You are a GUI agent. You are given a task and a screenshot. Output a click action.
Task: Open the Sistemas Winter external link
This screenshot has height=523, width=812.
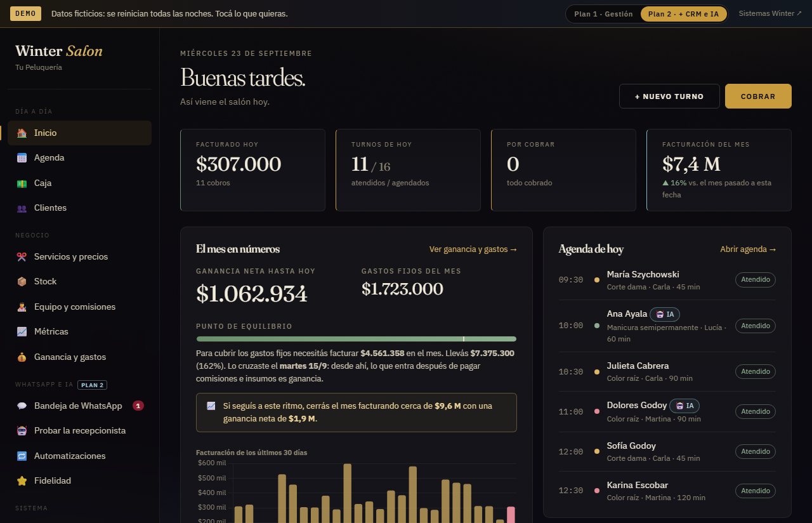point(770,13)
